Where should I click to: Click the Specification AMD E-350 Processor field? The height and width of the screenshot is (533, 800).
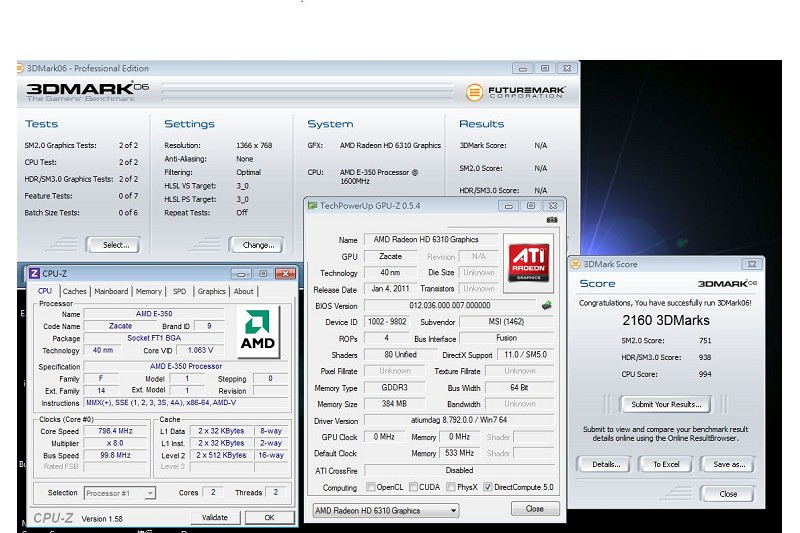pos(186,366)
